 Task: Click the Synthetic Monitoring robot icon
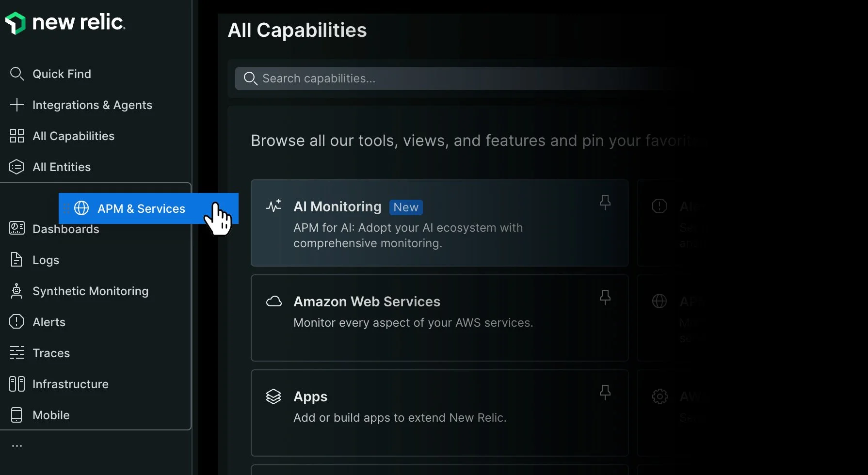tap(17, 290)
